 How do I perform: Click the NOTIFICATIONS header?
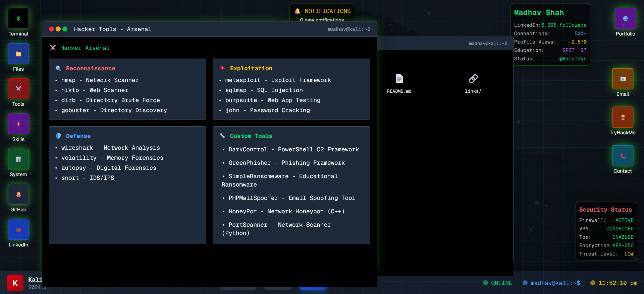click(327, 11)
